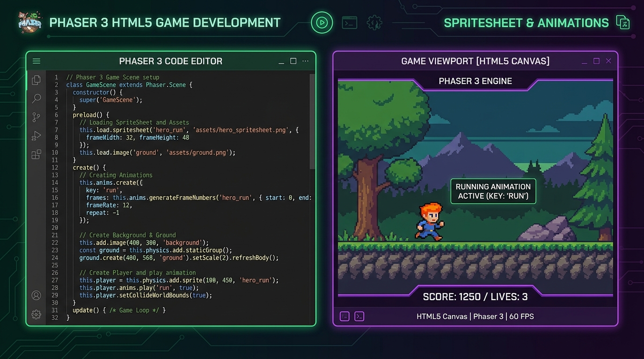The width and height of the screenshot is (644, 359).
Task: Click the '// Creating Animations' comment
Action: point(116,175)
